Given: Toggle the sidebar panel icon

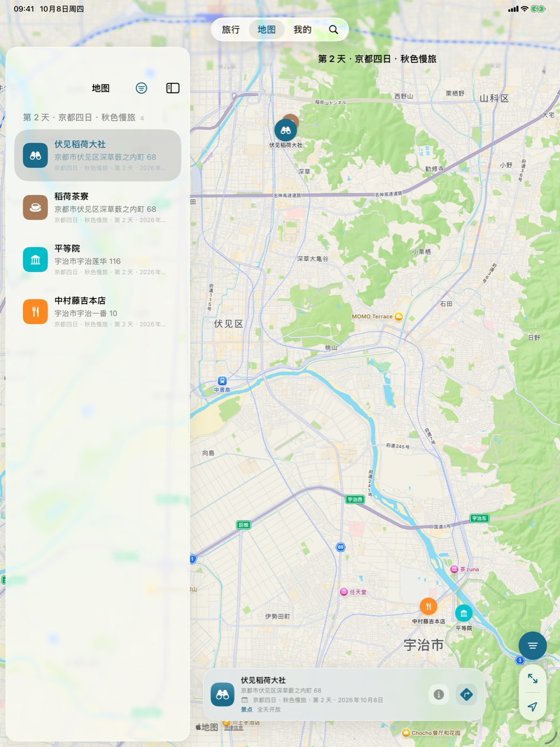Looking at the screenshot, I should pos(173,88).
